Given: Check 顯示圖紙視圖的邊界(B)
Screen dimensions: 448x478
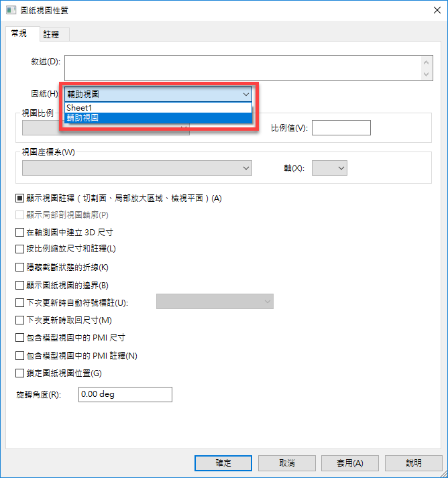Looking at the screenshot, I should [19, 286].
